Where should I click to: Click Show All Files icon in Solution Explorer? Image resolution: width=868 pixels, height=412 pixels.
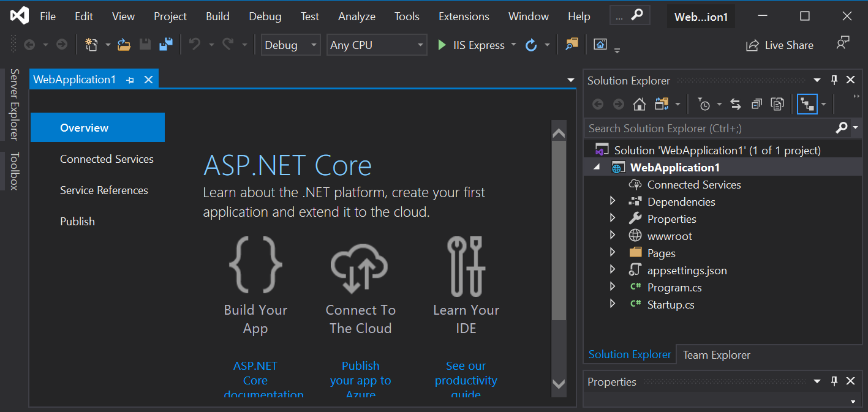(x=777, y=105)
